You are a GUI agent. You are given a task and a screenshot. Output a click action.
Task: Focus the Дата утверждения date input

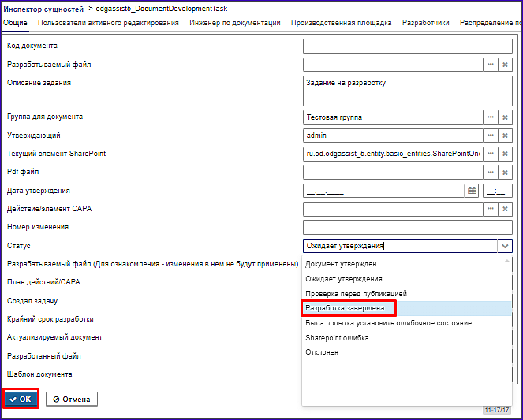[x=383, y=191]
